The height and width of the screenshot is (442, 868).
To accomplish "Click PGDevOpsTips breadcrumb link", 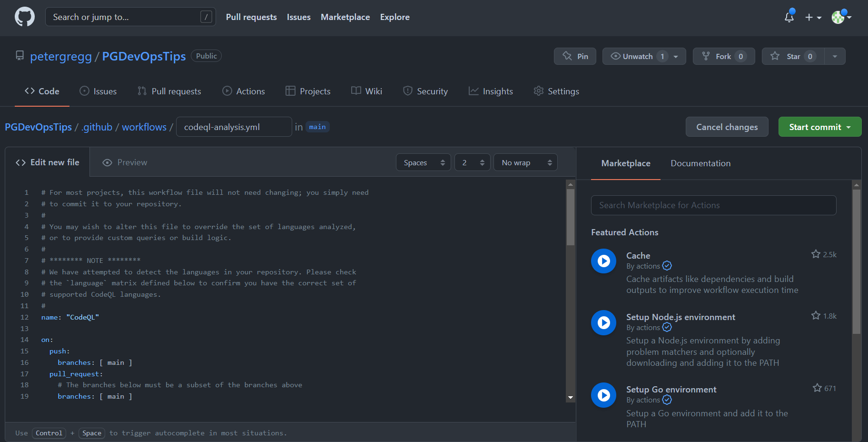I will 38,127.
